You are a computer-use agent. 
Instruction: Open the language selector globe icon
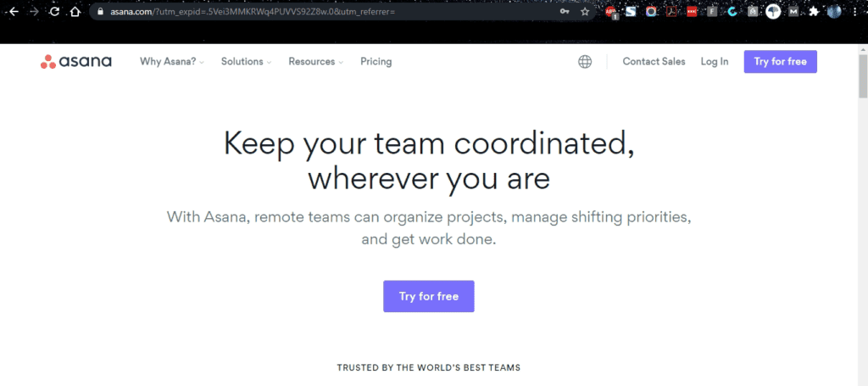pyautogui.click(x=585, y=62)
